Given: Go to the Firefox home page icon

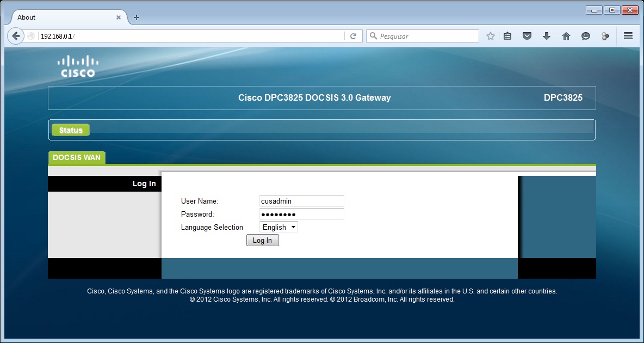Looking at the screenshot, I should click(x=566, y=36).
